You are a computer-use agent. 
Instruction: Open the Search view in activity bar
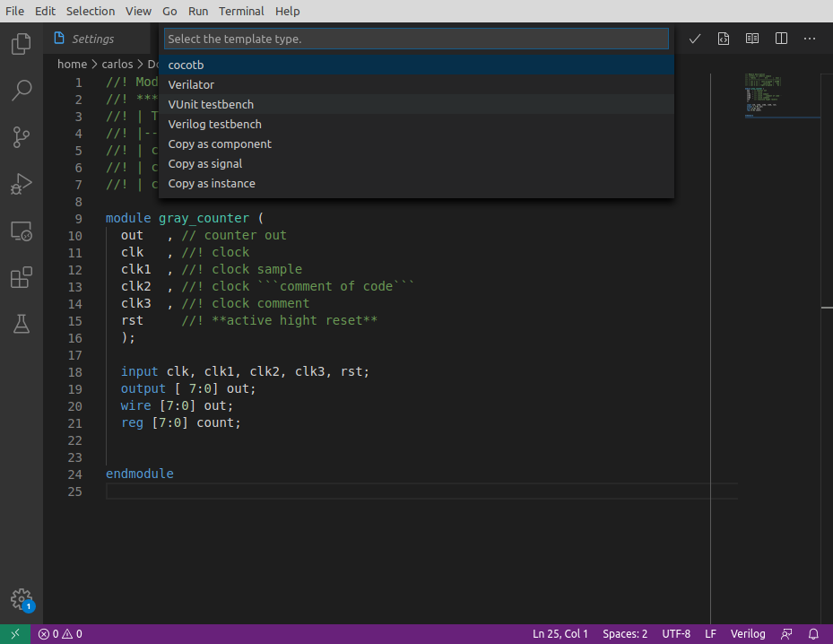(x=22, y=90)
